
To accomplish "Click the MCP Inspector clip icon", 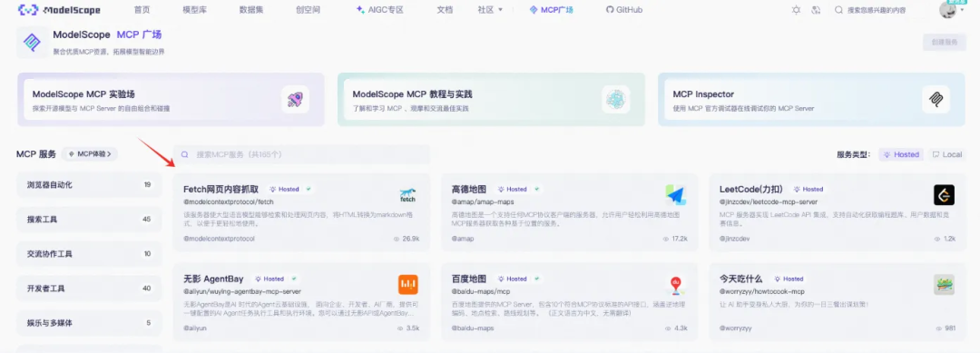I will point(936,99).
